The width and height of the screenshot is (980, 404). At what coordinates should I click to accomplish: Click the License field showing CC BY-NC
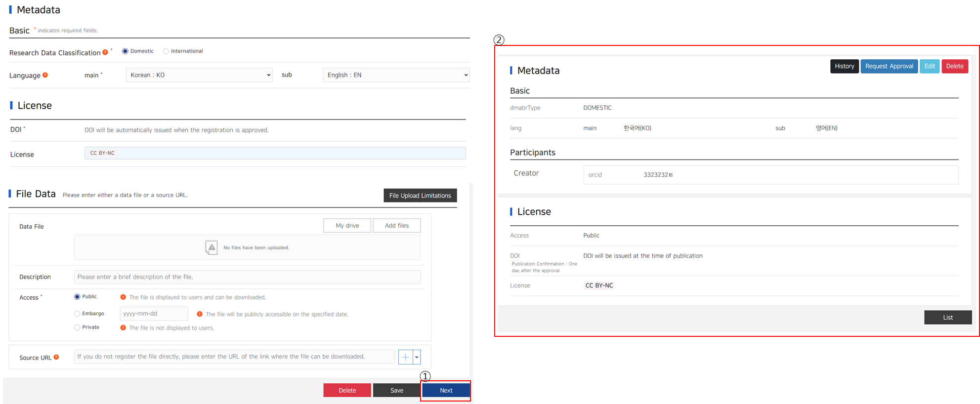275,153
